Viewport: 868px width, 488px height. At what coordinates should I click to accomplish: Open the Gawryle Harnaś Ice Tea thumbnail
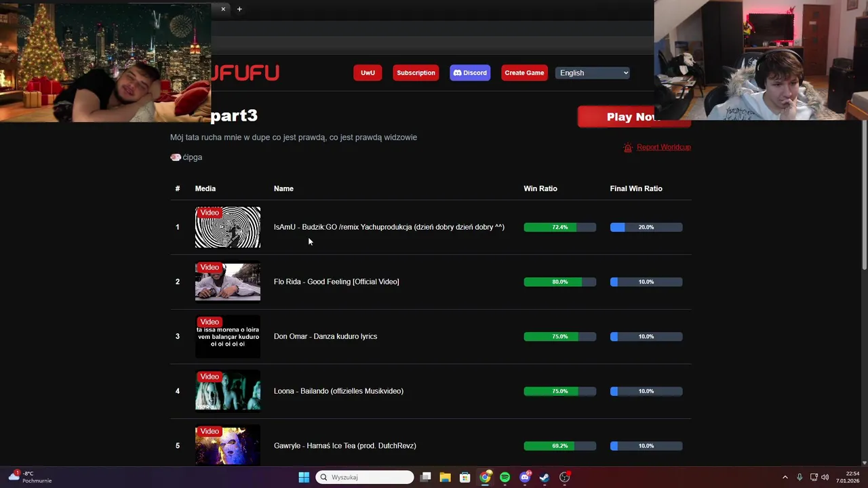228,445
